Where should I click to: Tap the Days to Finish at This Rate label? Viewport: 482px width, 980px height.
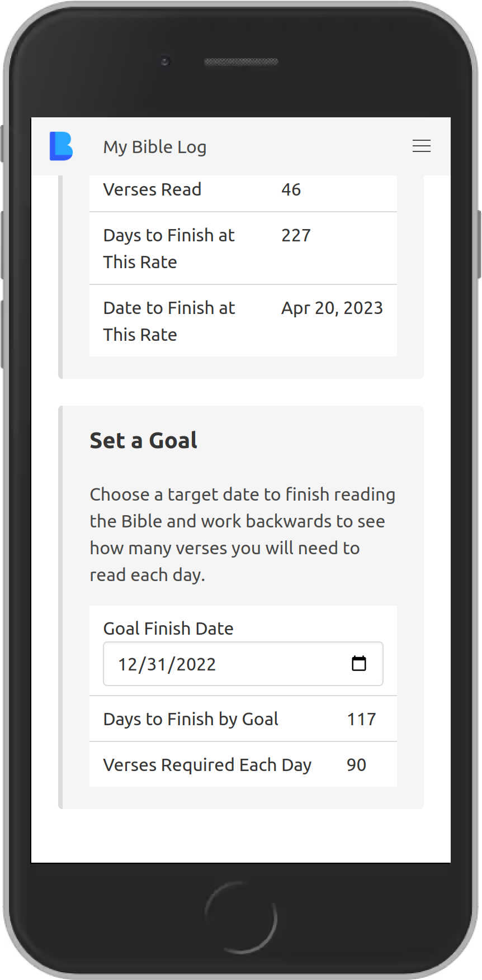click(168, 248)
